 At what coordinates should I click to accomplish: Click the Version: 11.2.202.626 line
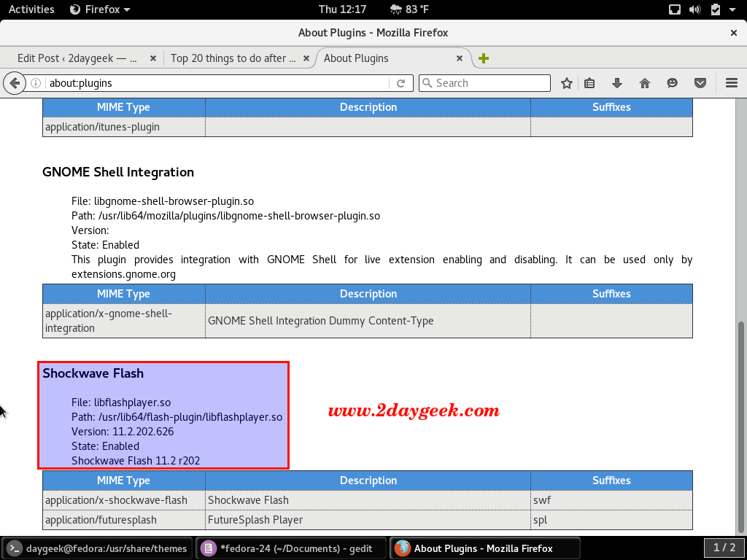[123, 432]
